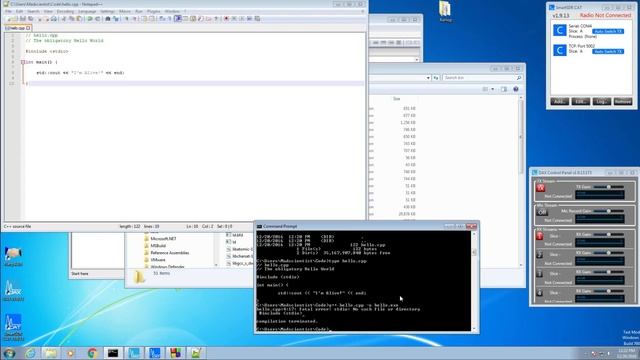640x360 pixels.
Task: Click the Internet Explorer taskbar icon
Action: pyautogui.click(x=30, y=353)
